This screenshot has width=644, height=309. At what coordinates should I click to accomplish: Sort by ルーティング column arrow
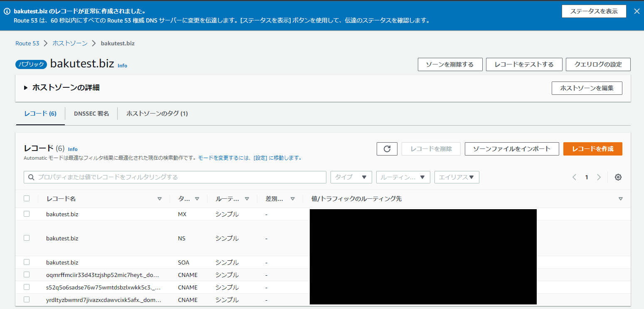[247, 199]
